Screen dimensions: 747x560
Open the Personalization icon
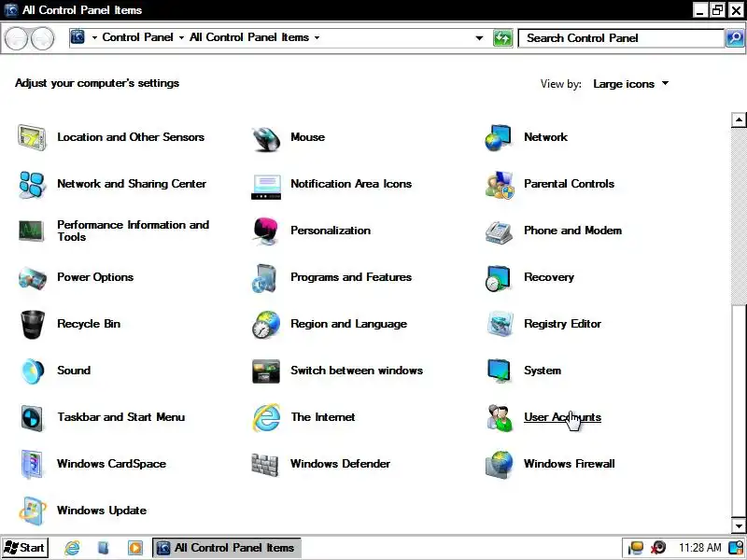(266, 231)
